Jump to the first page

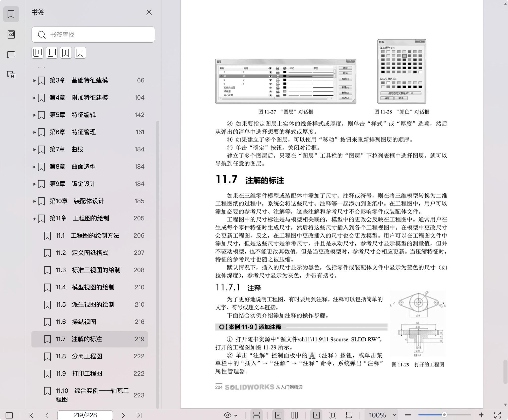tap(31, 415)
